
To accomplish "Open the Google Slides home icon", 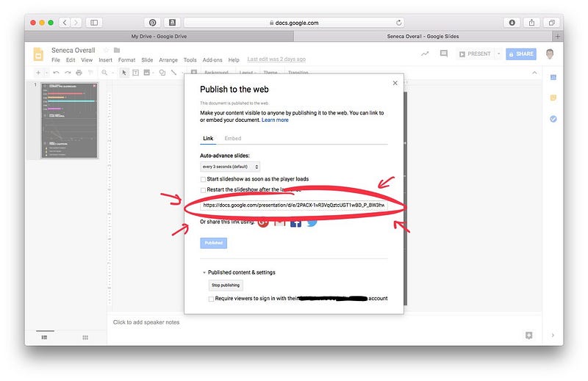I will pos(38,54).
